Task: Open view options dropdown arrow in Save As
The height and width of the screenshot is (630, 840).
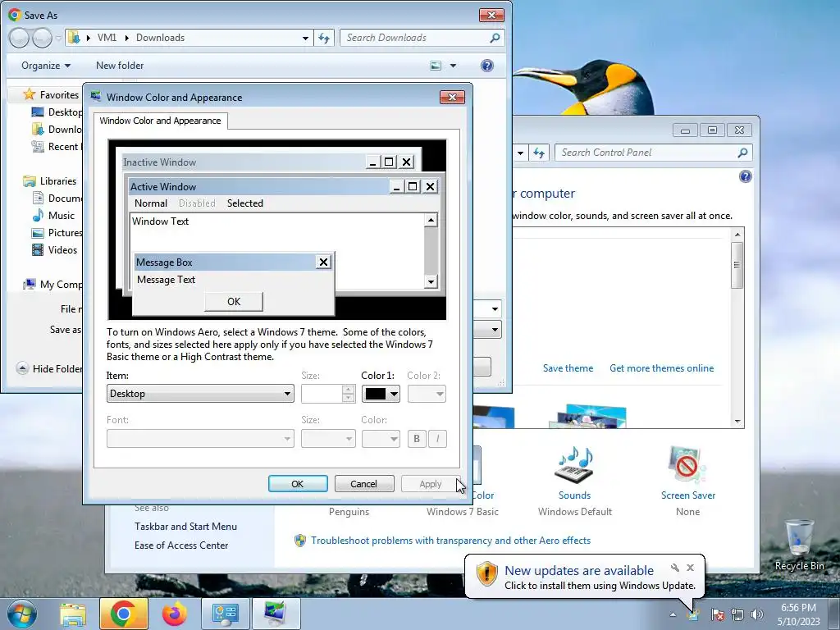Action: (x=453, y=66)
